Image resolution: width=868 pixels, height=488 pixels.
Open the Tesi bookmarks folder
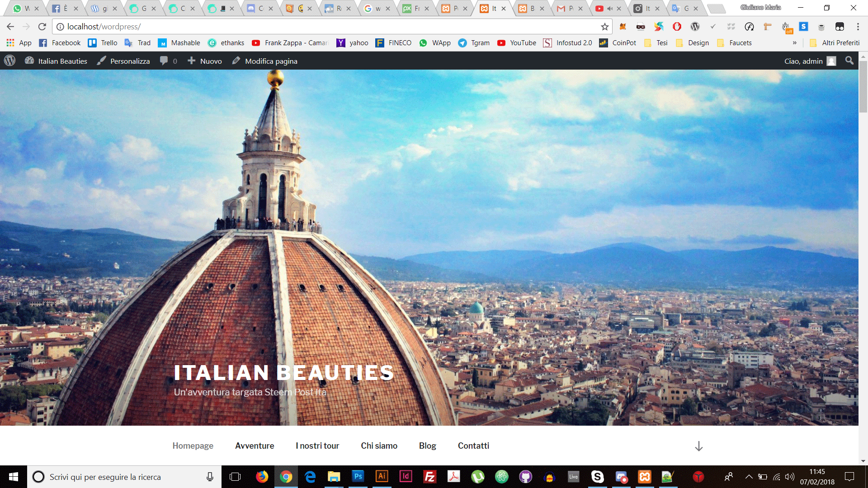(x=656, y=42)
